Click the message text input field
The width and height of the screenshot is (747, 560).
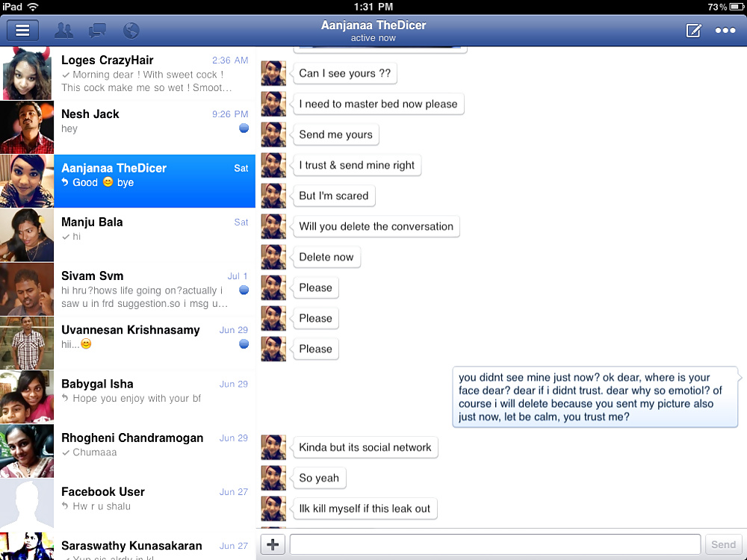tap(495, 544)
